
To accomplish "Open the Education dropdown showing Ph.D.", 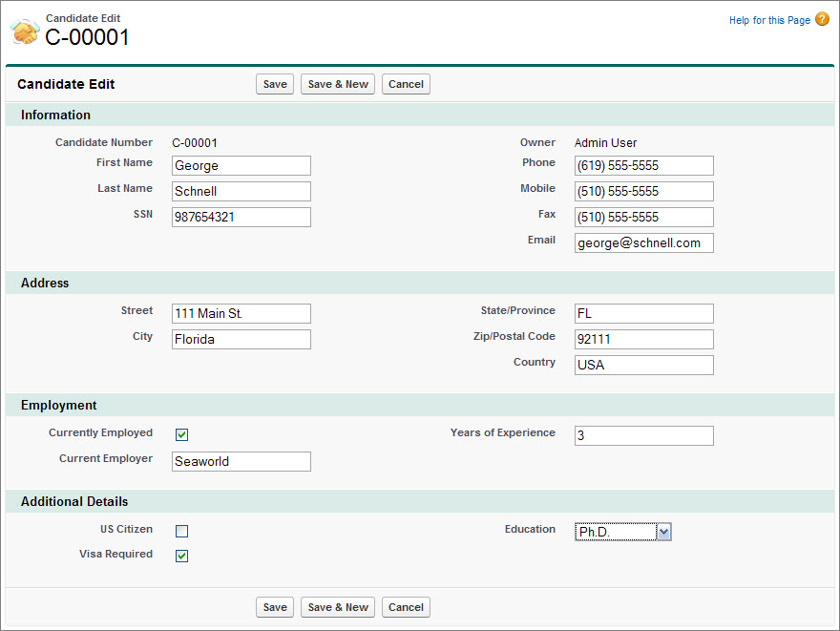I will [623, 532].
